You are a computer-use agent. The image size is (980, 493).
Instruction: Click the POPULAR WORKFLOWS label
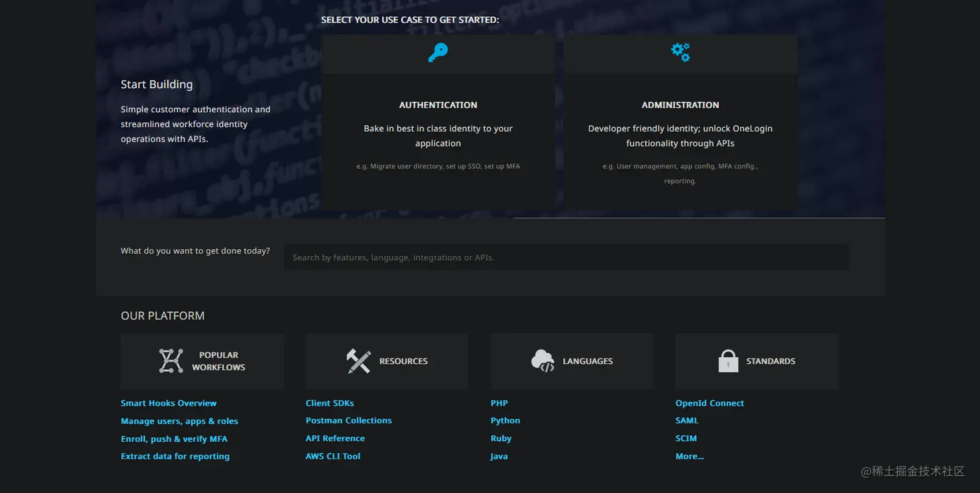[218, 361]
